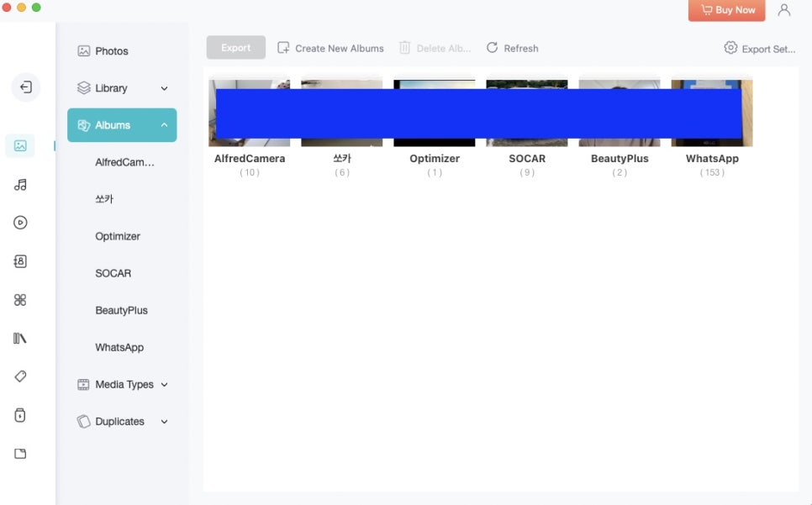This screenshot has width=812, height=505.
Task: Click the AlfredCamera album name under thumbnail
Action: point(250,158)
